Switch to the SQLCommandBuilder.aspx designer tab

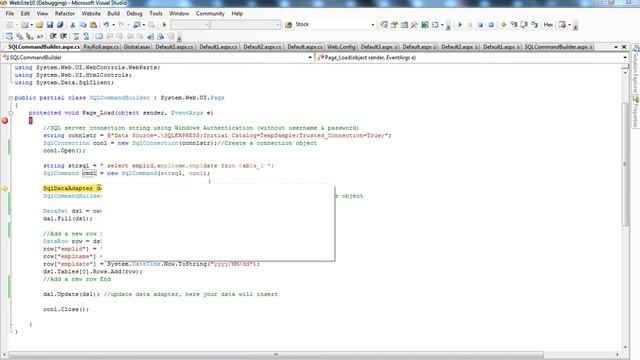[x=558, y=47]
